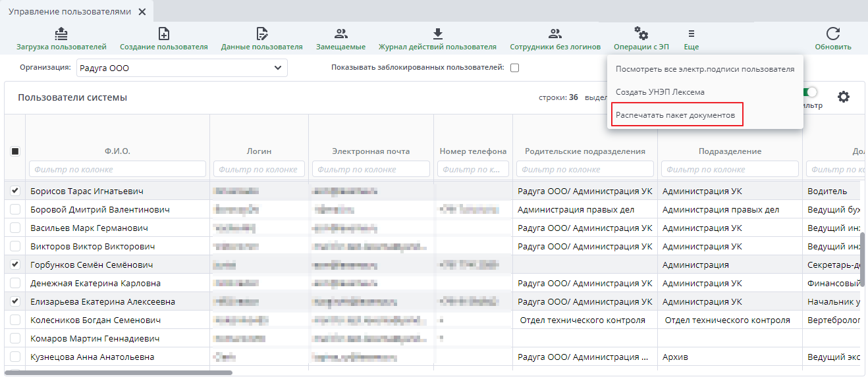Open Создание пользователя from the toolbar
This screenshot has width=868, height=379.
point(164,34)
